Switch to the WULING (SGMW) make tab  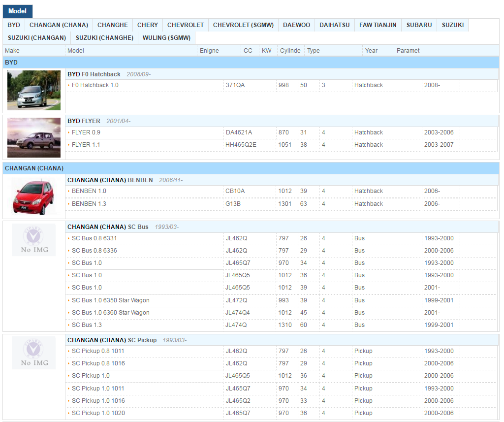point(166,38)
